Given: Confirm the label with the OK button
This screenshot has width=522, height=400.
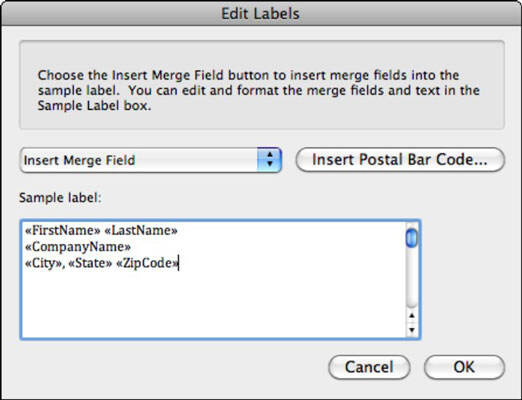Looking at the screenshot, I should pos(464,367).
